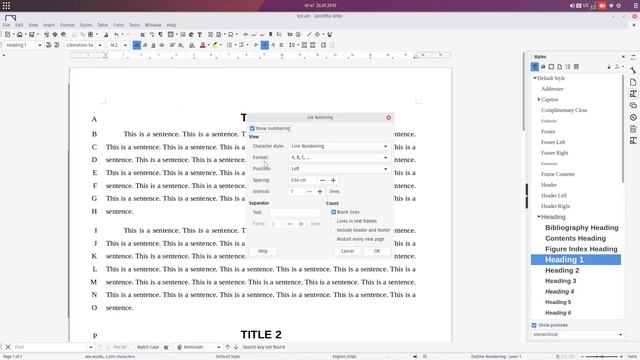640x360 pixels.
Task: Click the Insert Table toolbar icon
Action: [171, 35]
